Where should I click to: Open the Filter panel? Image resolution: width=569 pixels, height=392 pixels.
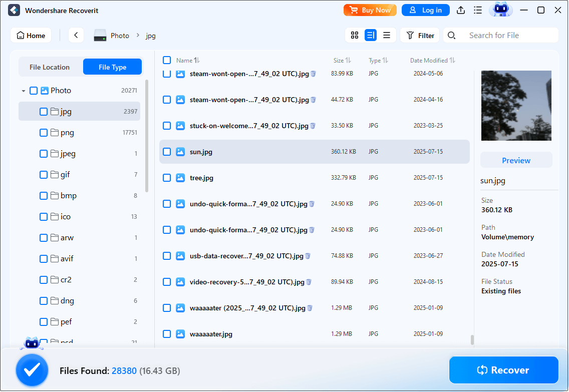(420, 35)
